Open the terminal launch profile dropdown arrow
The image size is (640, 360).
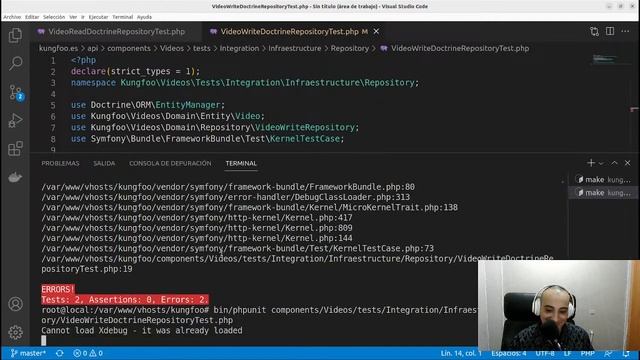(601, 163)
